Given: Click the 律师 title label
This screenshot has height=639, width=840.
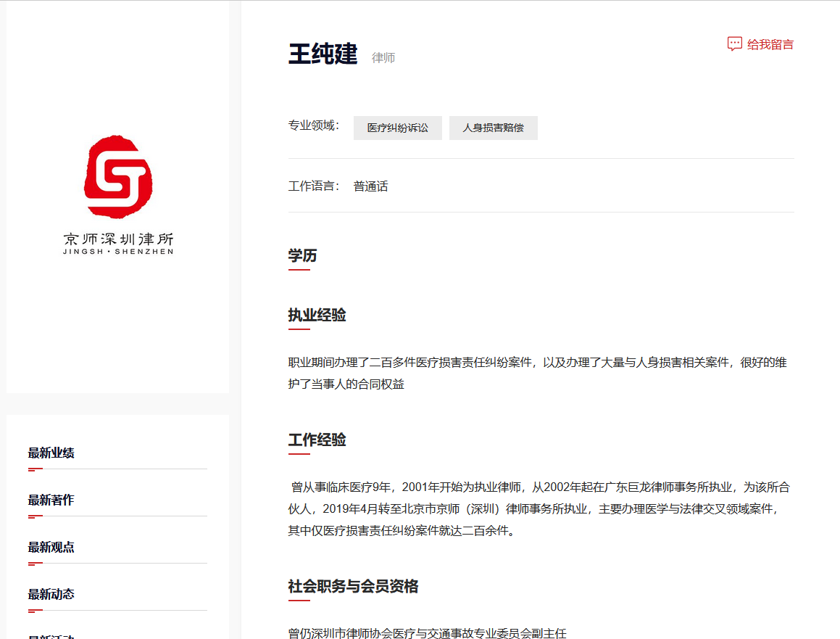Looking at the screenshot, I should [x=383, y=58].
